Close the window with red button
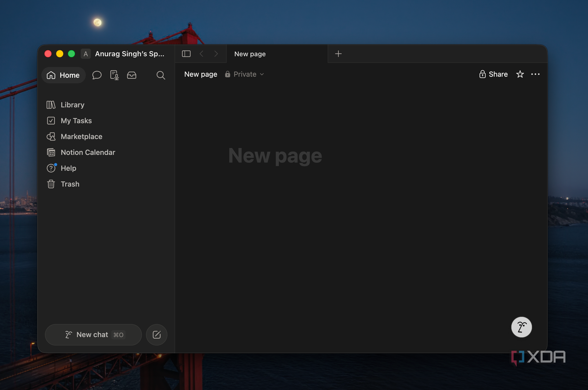This screenshot has width=588, height=390. click(x=48, y=54)
